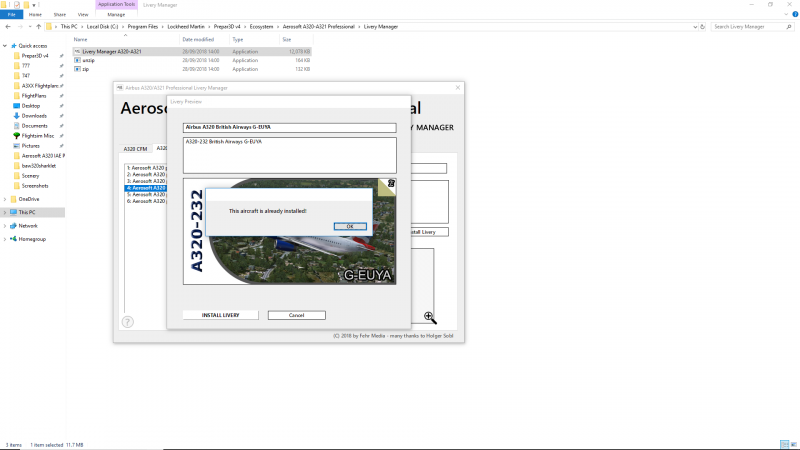800x450 pixels.
Task: Open Prepar3D v4 quick access folder
Action: 35,56
